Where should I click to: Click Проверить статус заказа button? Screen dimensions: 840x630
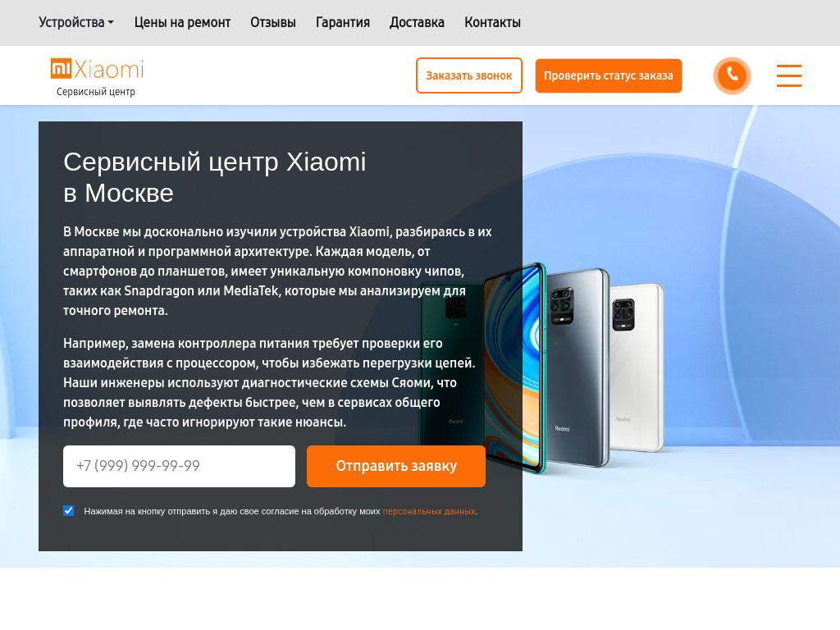tap(608, 75)
